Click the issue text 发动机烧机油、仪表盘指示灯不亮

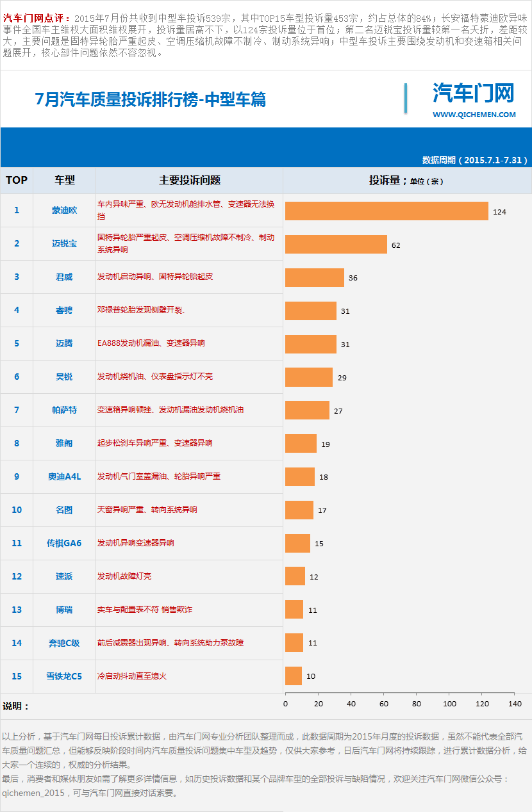point(155,377)
